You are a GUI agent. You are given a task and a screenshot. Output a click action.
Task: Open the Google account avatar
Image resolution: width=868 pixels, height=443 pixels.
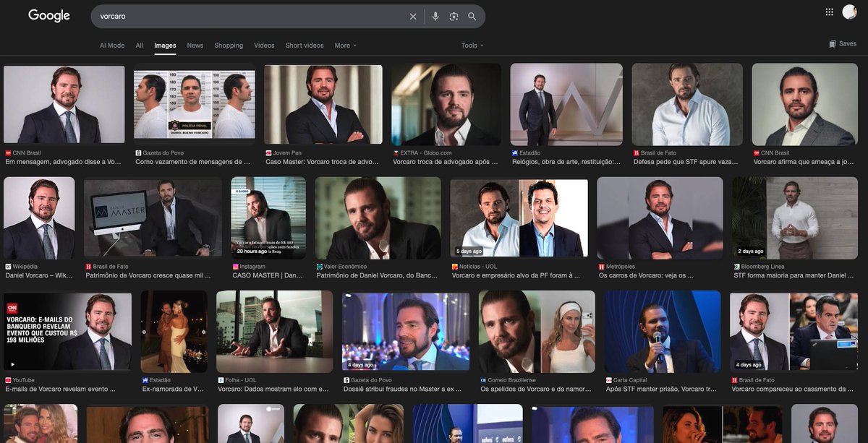[x=849, y=12]
